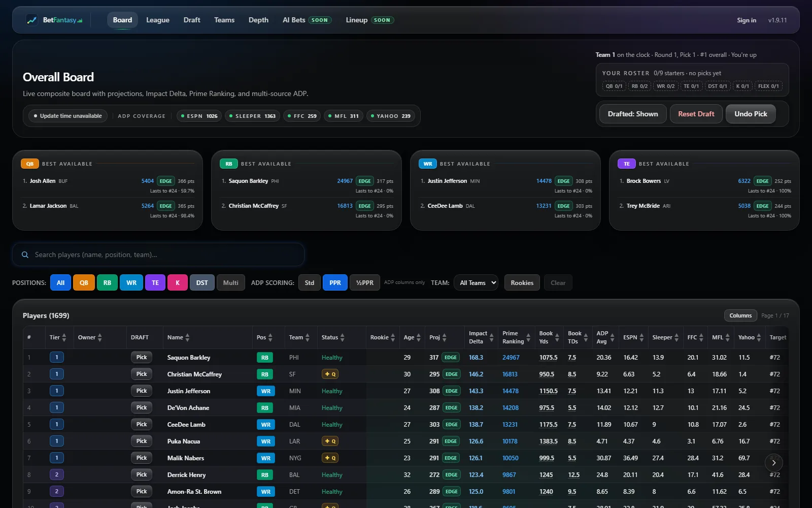Click the Sleeper 1363 coverage chip
Screen dimensions: 812x508
coord(252,116)
